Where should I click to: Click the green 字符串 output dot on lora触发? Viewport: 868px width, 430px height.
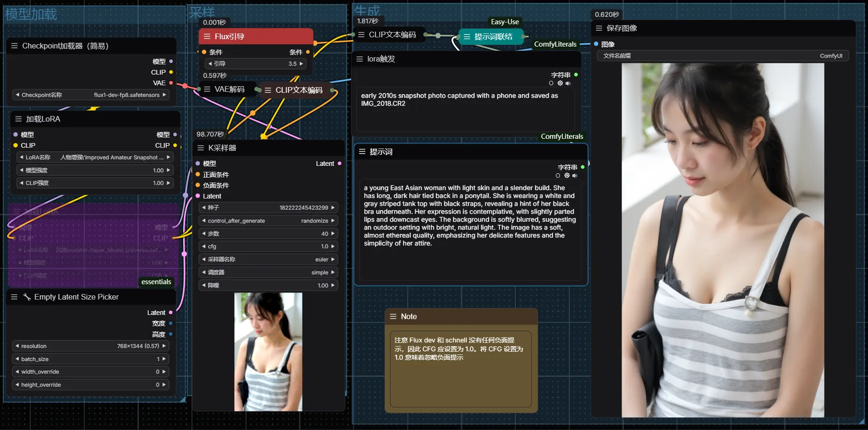pyautogui.click(x=576, y=75)
